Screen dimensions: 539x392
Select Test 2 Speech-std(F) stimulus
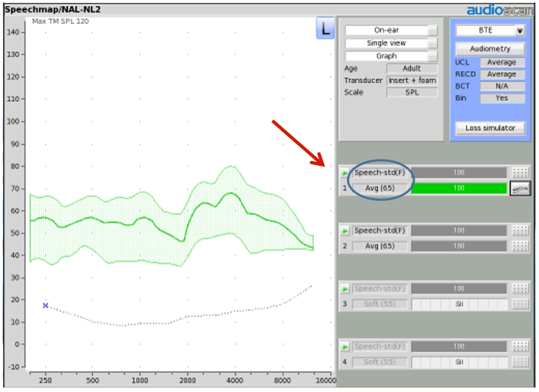(x=379, y=231)
